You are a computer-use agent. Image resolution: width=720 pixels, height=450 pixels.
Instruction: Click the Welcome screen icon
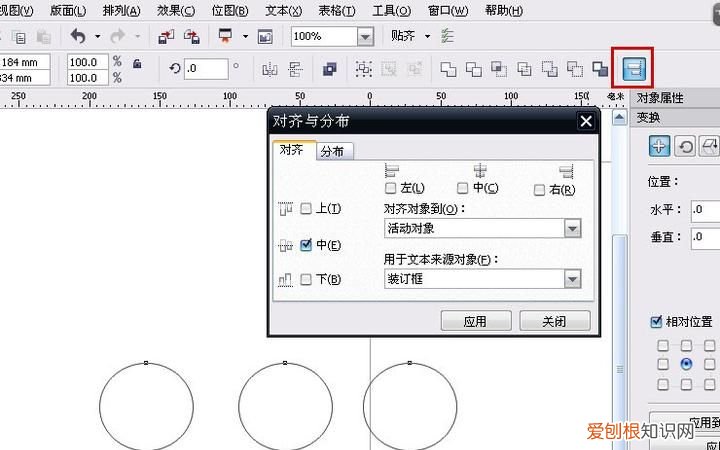click(x=265, y=36)
